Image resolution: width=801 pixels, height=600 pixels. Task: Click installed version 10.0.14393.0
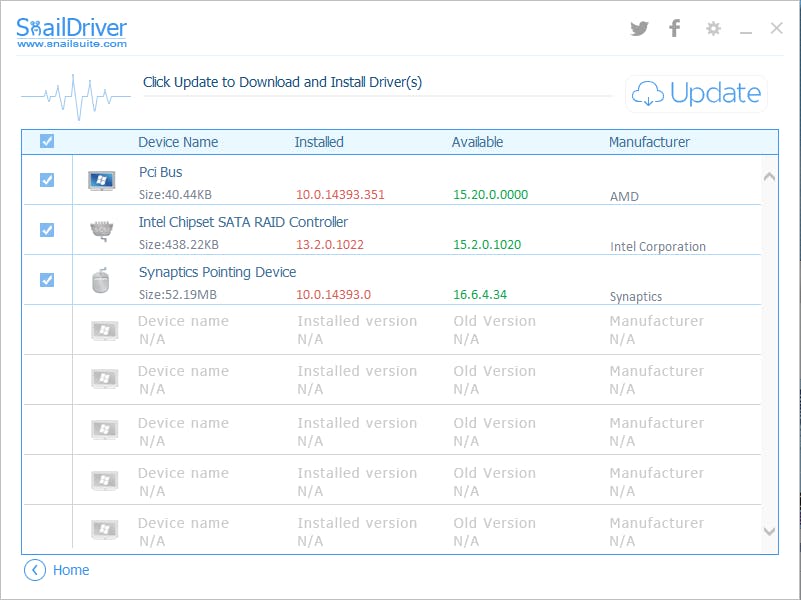334,295
